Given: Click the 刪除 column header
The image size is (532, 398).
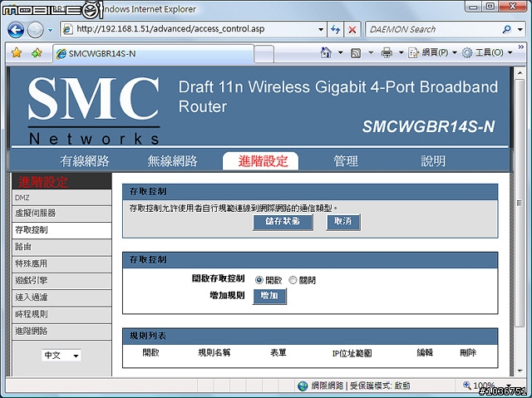Looking at the screenshot, I should click(468, 353).
